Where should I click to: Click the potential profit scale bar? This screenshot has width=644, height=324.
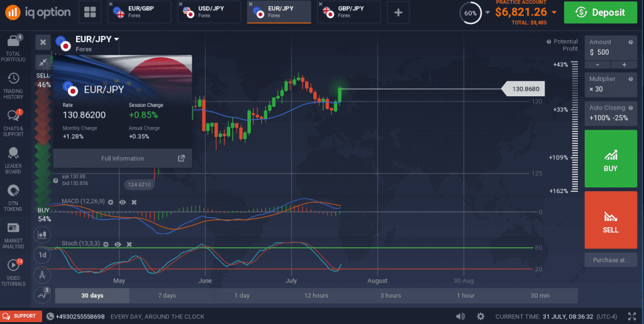[575, 127]
